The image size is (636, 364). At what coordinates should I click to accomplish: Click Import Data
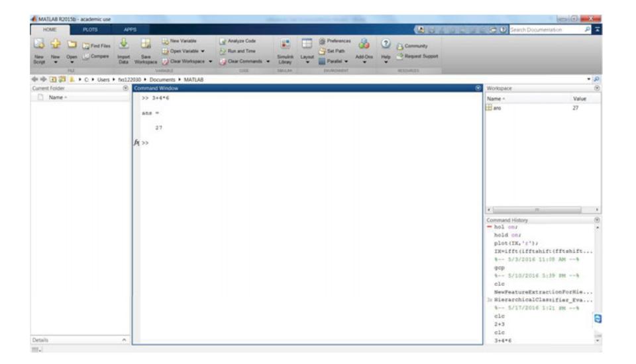coord(124,52)
